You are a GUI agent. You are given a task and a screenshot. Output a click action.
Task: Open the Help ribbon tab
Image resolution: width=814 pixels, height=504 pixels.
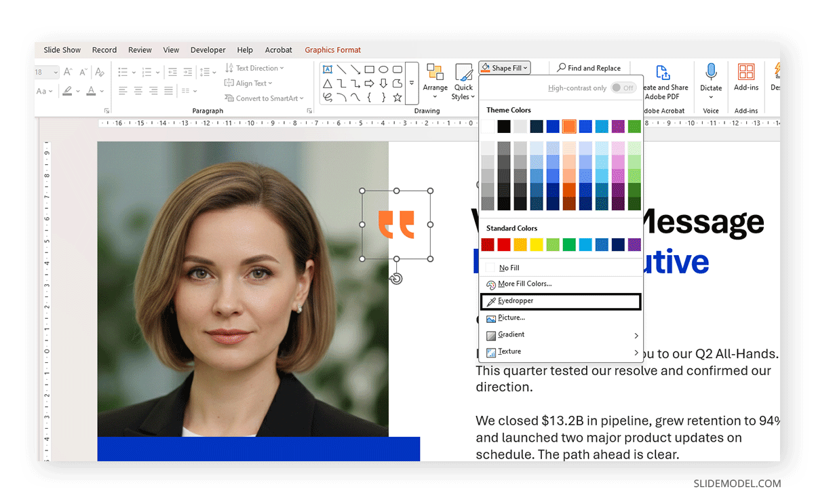point(245,50)
